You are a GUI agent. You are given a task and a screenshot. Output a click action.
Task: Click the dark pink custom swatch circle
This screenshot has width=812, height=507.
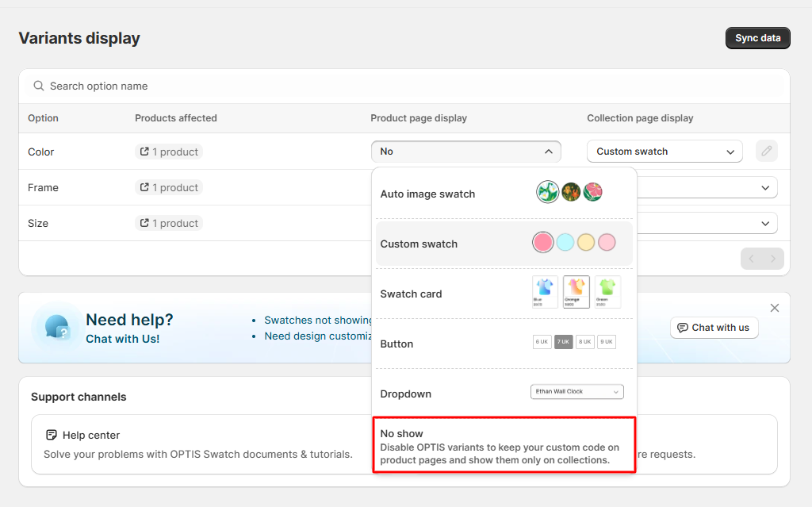point(542,242)
